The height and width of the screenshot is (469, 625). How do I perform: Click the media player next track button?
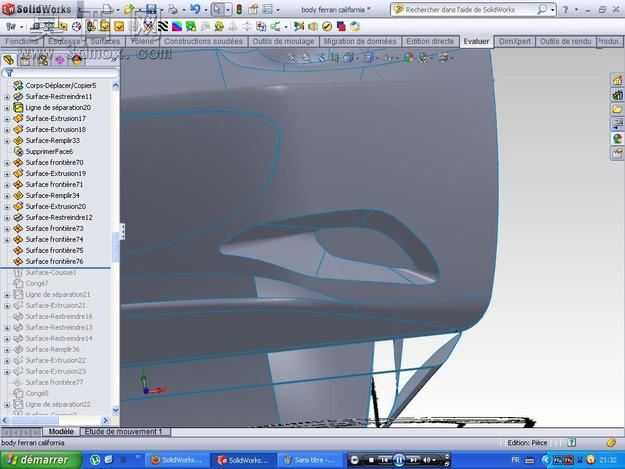click(x=413, y=461)
